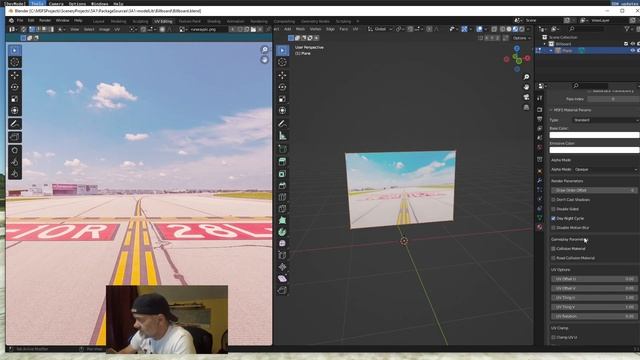Toggle camera view in 3D viewport
This screenshot has width=640, height=360.
click(x=527, y=97)
